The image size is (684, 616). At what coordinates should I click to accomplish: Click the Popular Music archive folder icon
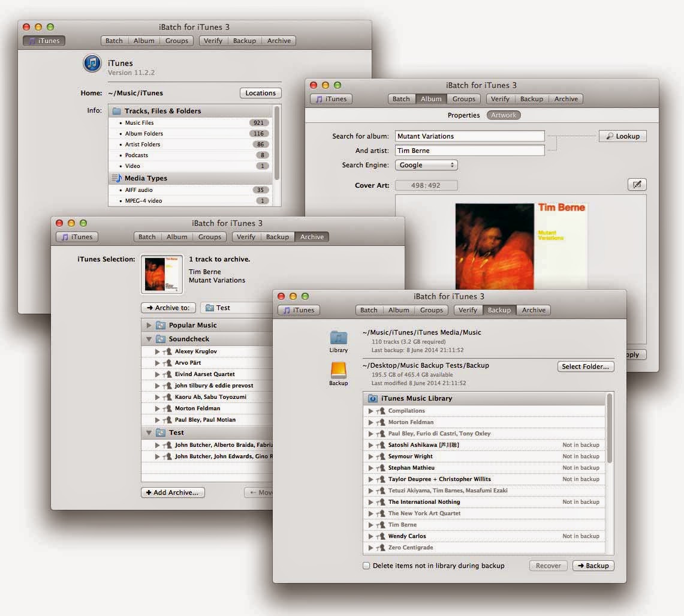pos(161,325)
